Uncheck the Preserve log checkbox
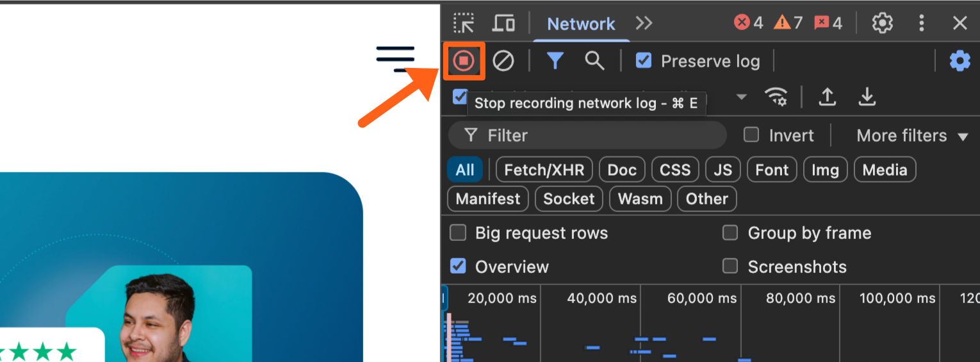The height and width of the screenshot is (362, 980). pos(644,61)
